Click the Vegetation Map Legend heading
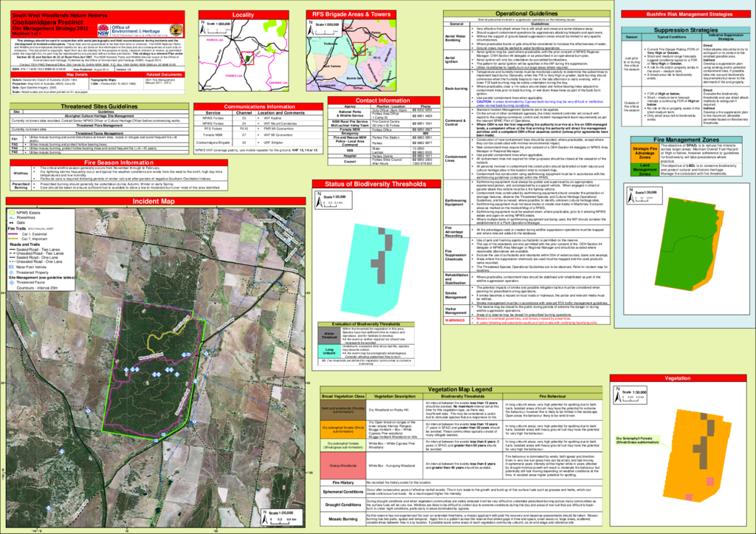This screenshot has height=534, width=756. pyautogui.click(x=460, y=388)
